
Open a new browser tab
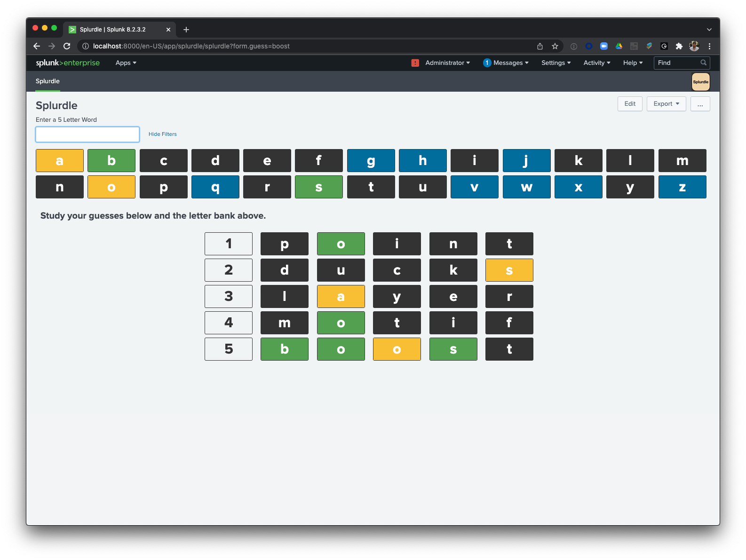tap(186, 30)
